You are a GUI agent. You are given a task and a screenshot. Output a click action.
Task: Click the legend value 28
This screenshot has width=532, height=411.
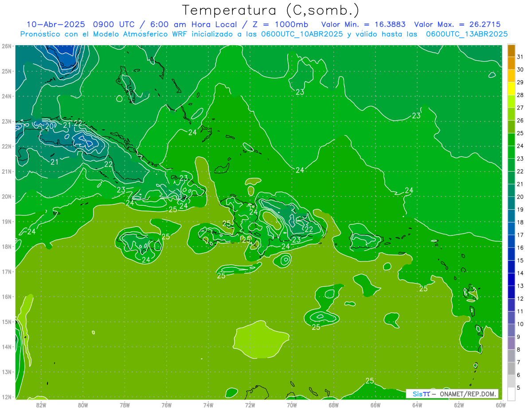[520, 95]
